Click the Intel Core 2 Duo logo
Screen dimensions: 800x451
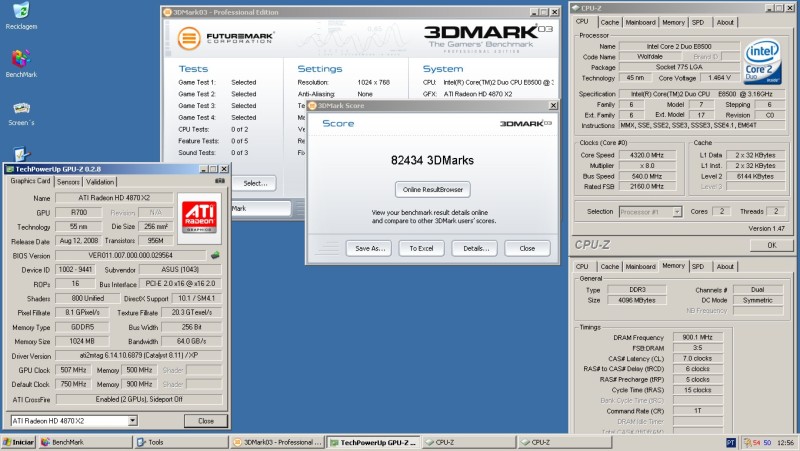pos(762,62)
